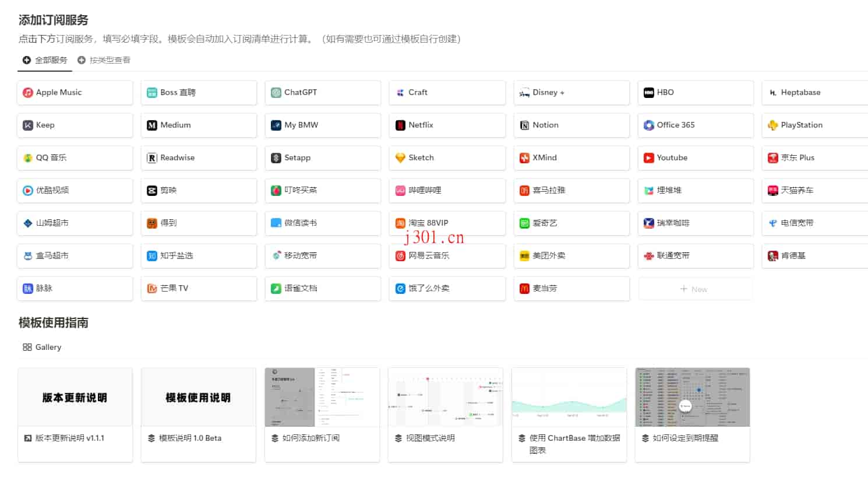Open the 山姆超市 subscription card

[x=75, y=223]
